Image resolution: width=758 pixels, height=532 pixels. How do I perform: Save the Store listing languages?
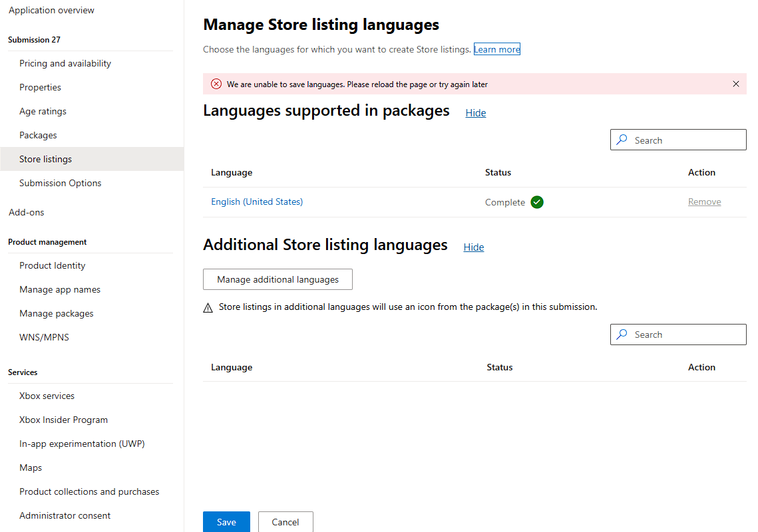click(226, 522)
